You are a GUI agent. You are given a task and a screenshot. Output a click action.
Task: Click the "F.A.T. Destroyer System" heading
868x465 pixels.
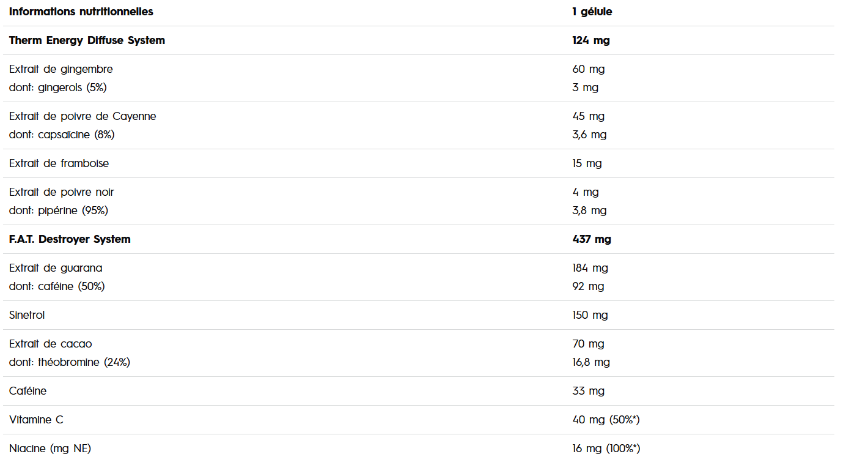coord(70,239)
